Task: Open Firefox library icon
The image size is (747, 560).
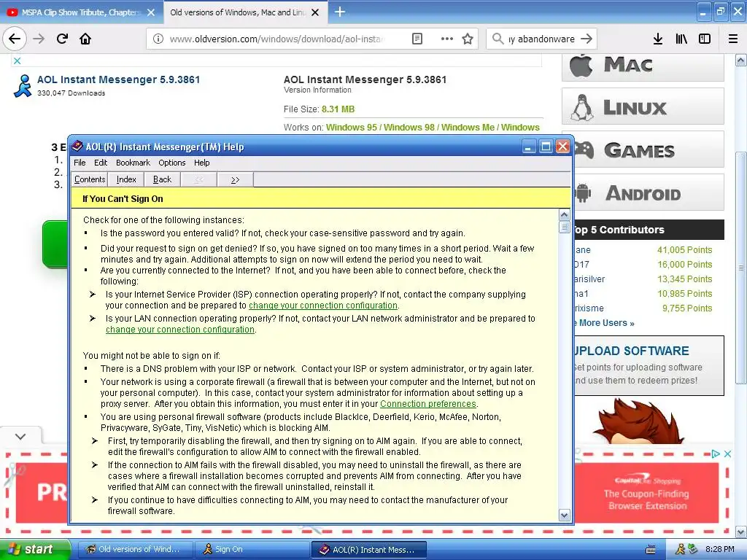Action: [x=681, y=39]
